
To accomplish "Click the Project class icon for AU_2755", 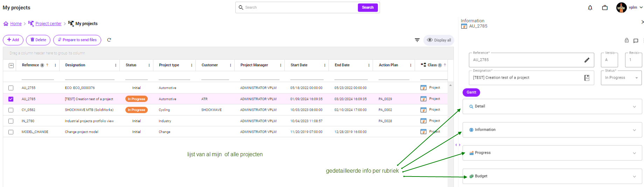I will tap(423, 88).
